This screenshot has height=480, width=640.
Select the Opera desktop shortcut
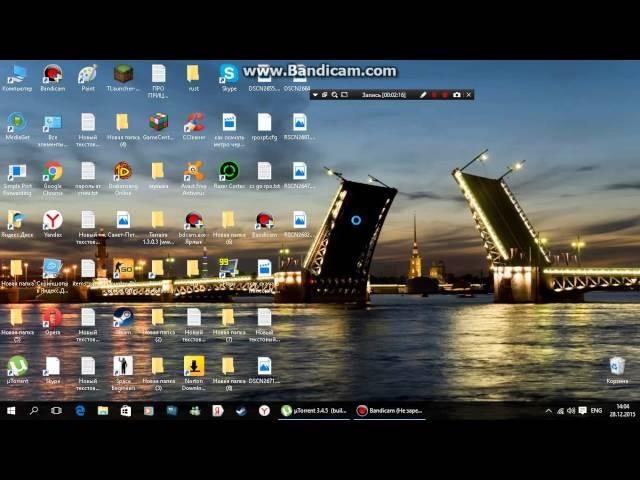[53, 322]
